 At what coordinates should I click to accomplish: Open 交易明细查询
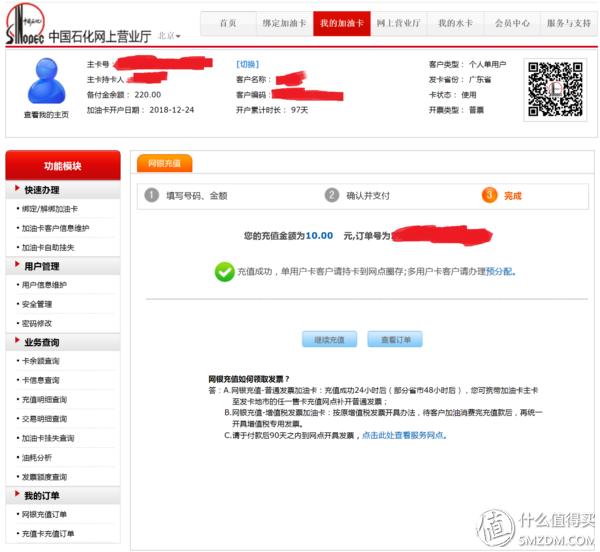(x=44, y=419)
